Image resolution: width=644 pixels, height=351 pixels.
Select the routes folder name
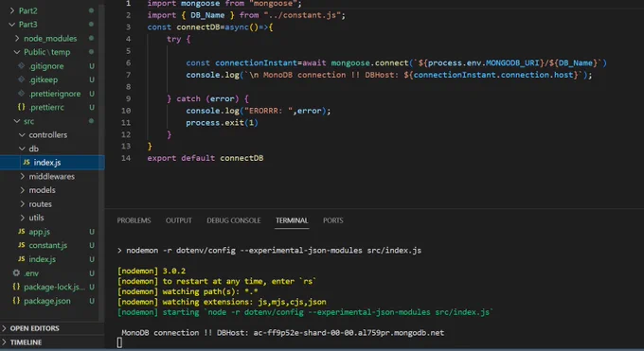coord(40,204)
